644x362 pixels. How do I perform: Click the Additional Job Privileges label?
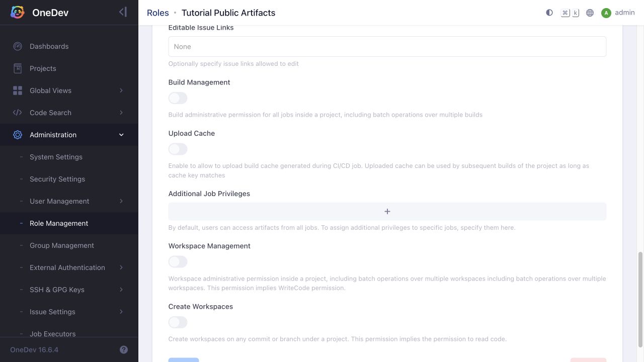pyautogui.click(x=209, y=194)
